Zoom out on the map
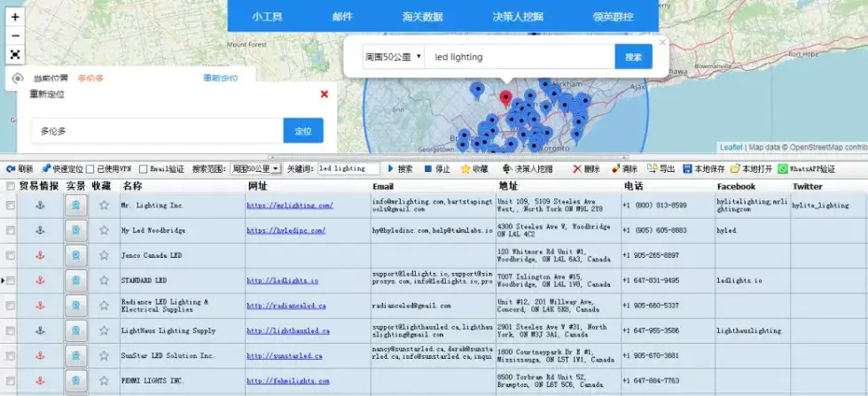The image size is (868, 396). pos(15,35)
